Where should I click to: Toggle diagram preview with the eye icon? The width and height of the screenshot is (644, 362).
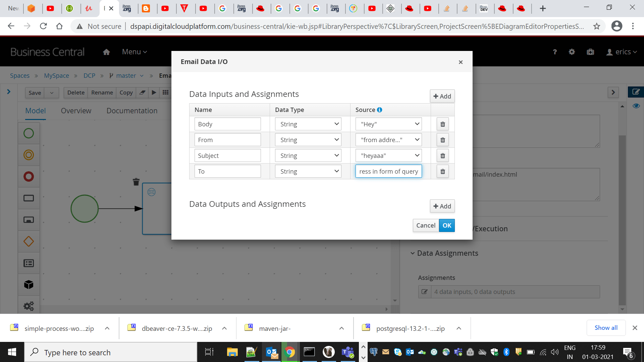(x=636, y=106)
